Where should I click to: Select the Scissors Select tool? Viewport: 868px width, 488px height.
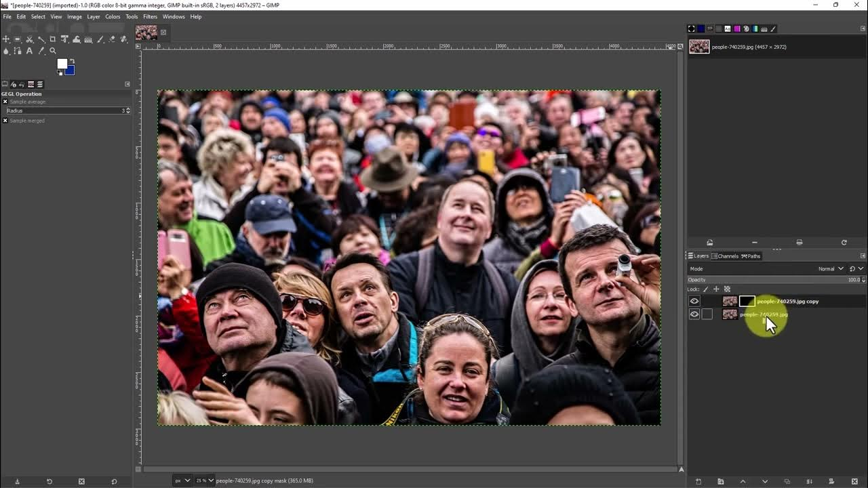coord(30,39)
